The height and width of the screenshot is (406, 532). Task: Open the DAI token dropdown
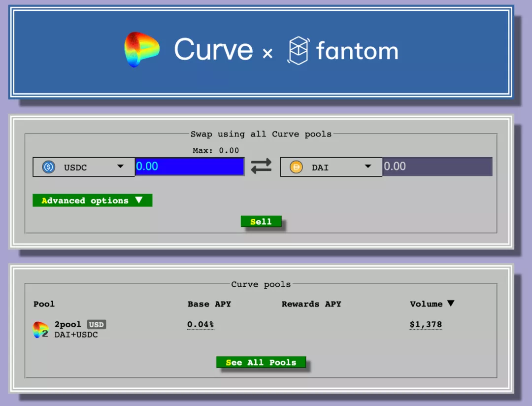331,167
